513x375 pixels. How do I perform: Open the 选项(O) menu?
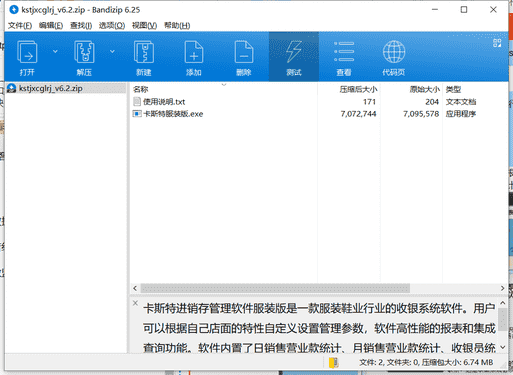pyautogui.click(x=112, y=25)
